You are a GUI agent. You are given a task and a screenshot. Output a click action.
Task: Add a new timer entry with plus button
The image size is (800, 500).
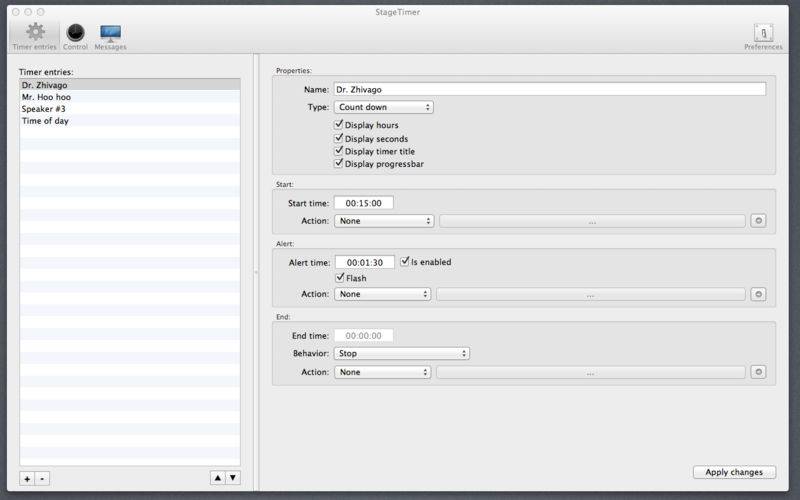click(x=27, y=478)
